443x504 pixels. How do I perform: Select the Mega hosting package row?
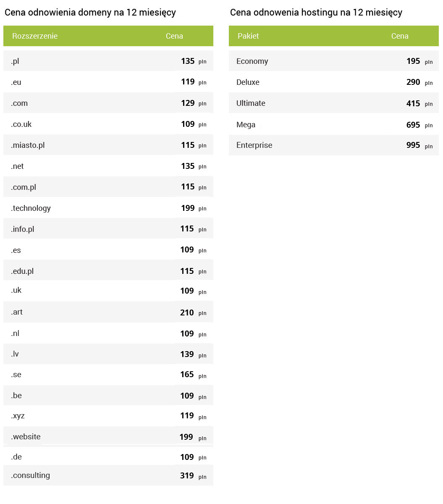(333, 125)
